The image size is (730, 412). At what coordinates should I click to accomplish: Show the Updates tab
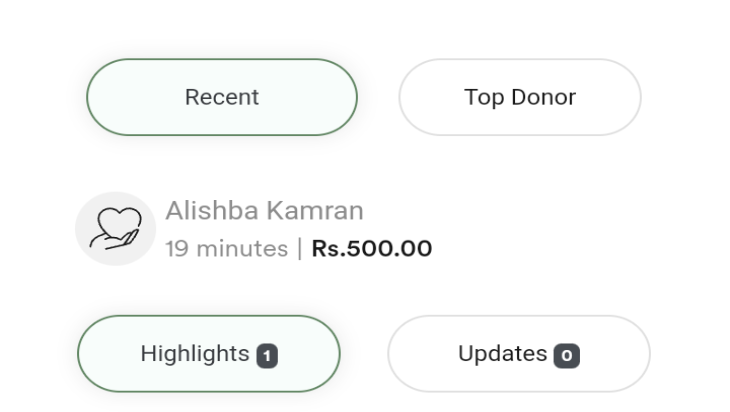click(518, 354)
